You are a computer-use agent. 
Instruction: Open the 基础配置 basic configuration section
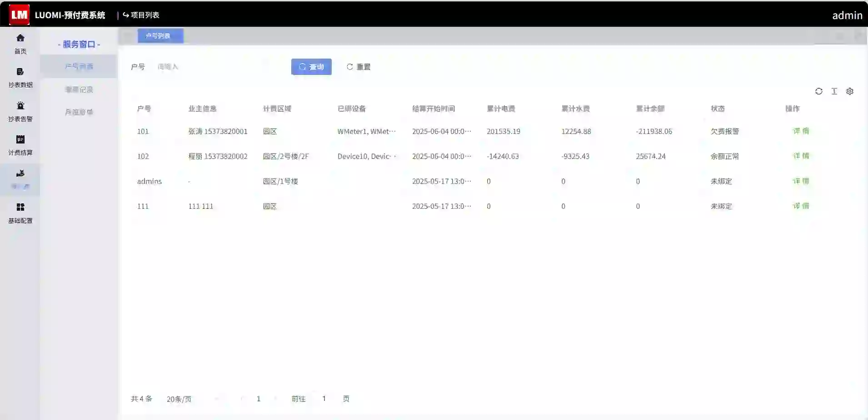(x=20, y=213)
